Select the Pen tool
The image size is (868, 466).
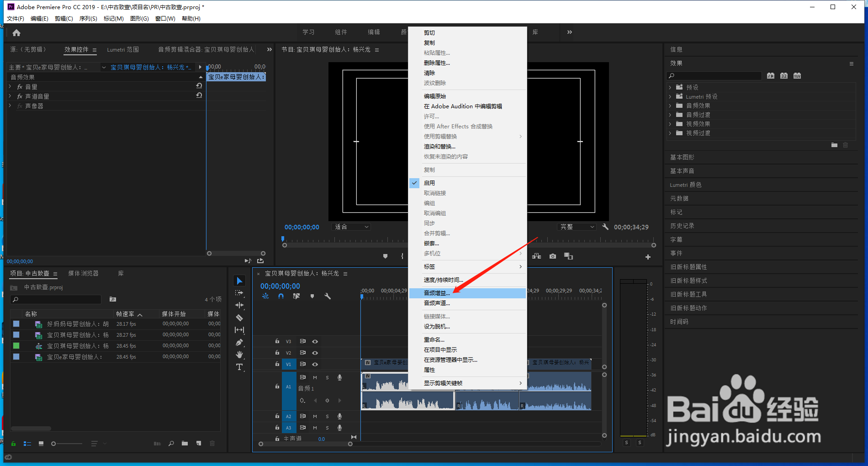tap(239, 342)
